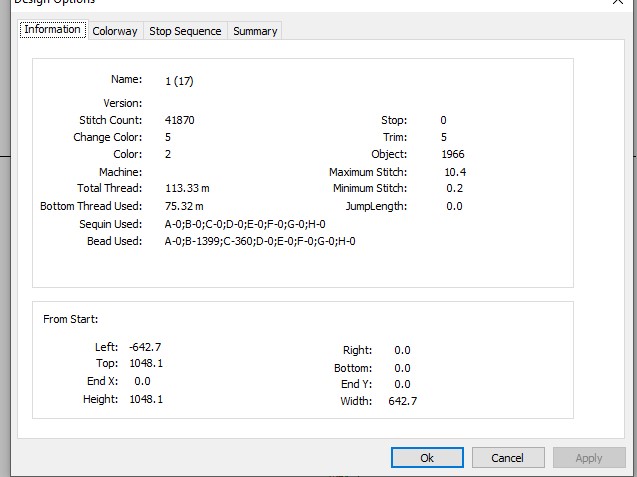This screenshot has height=477, width=637.
Task: Select the name value 1 (17)
Action: pos(179,81)
